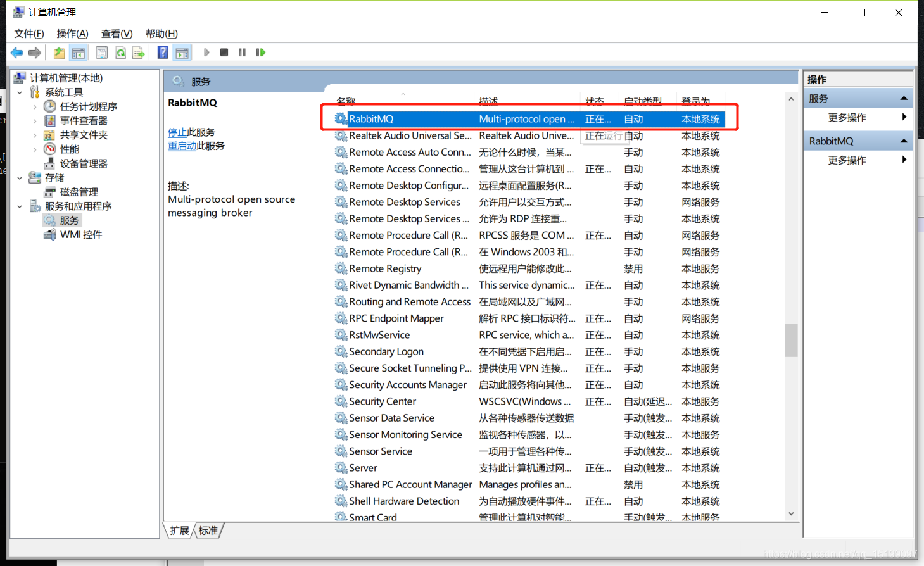Collapse the 服务和应用程序 node
The width and height of the screenshot is (924, 566).
coord(20,206)
